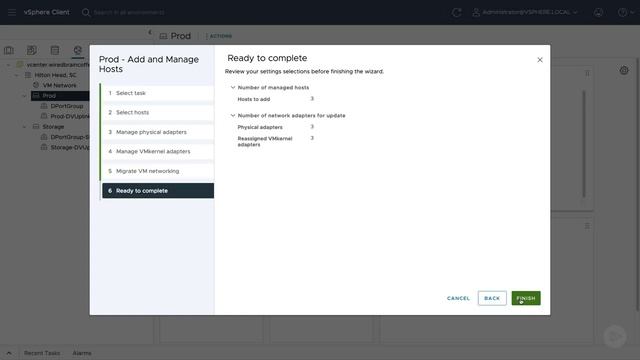This screenshot has width=640, height=360.
Task: Click the Physical adapters label
Action: coord(260,127)
